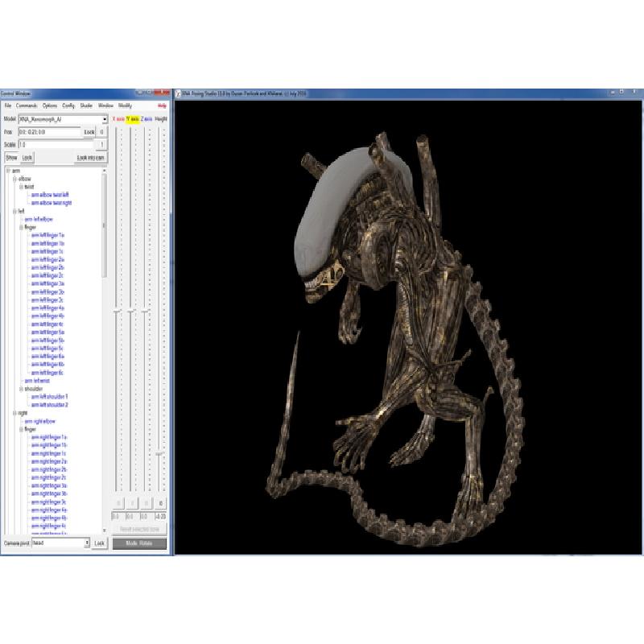This screenshot has width=644, height=644.
Task: Click the Y axis slider handle
Action: (x=131, y=312)
